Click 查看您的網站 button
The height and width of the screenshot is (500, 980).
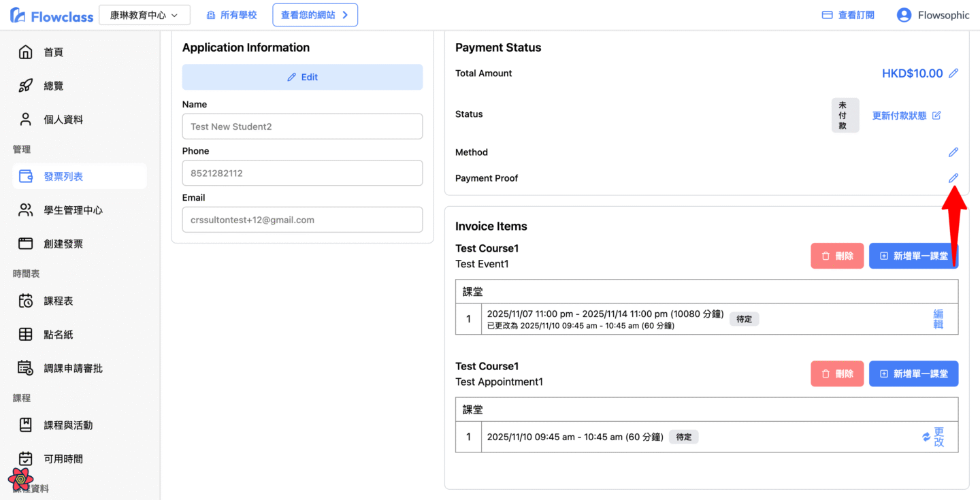pyautogui.click(x=314, y=15)
